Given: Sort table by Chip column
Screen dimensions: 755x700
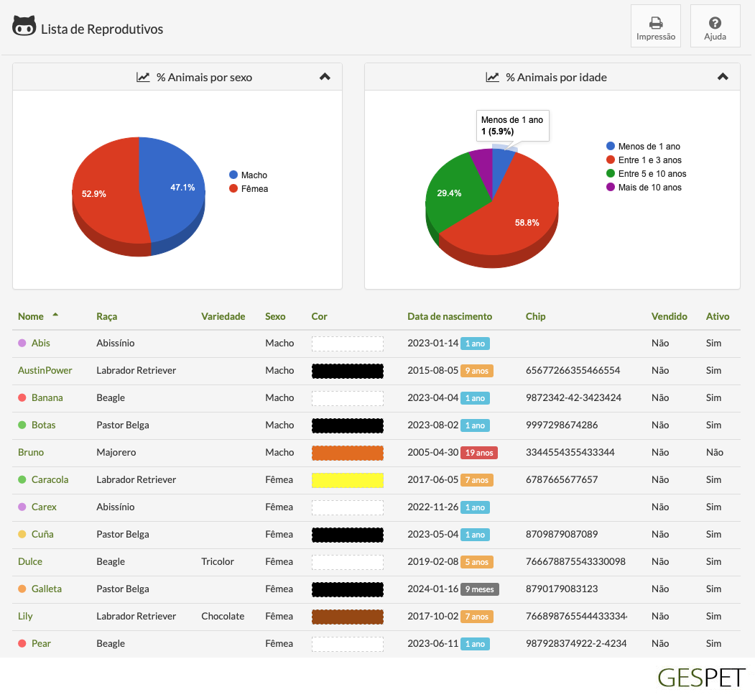Looking at the screenshot, I should tap(535, 316).
